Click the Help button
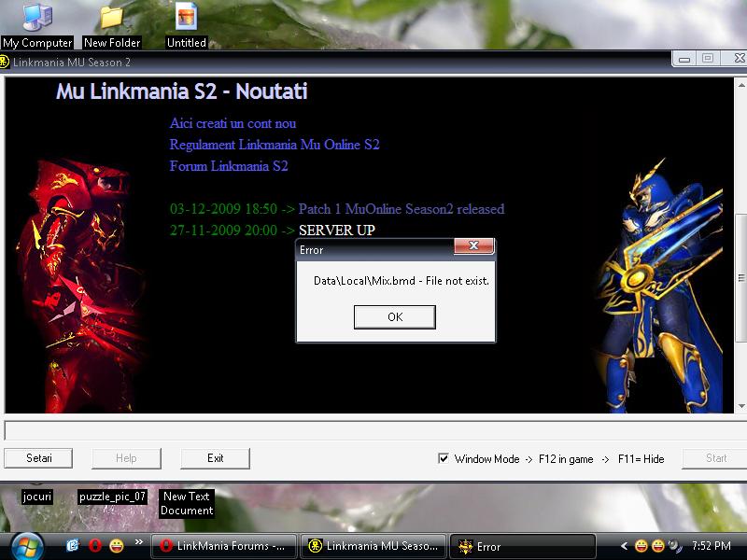The image size is (747, 560). pos(126,458)
